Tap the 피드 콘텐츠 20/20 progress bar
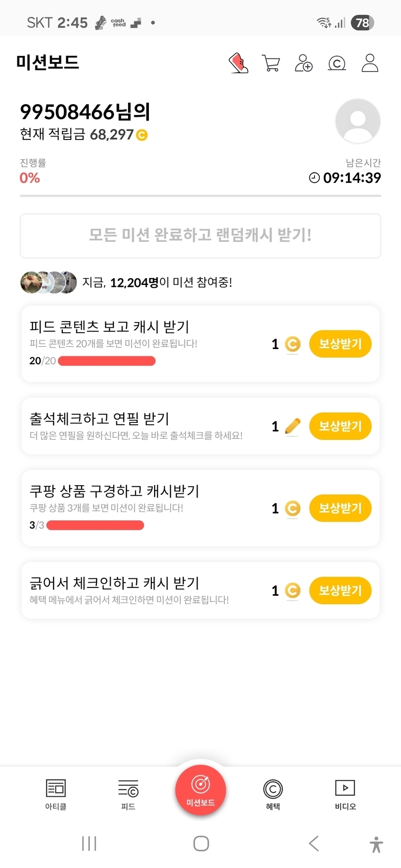The height and width of the screenshot is (868, 401). (x=107, y=361)
